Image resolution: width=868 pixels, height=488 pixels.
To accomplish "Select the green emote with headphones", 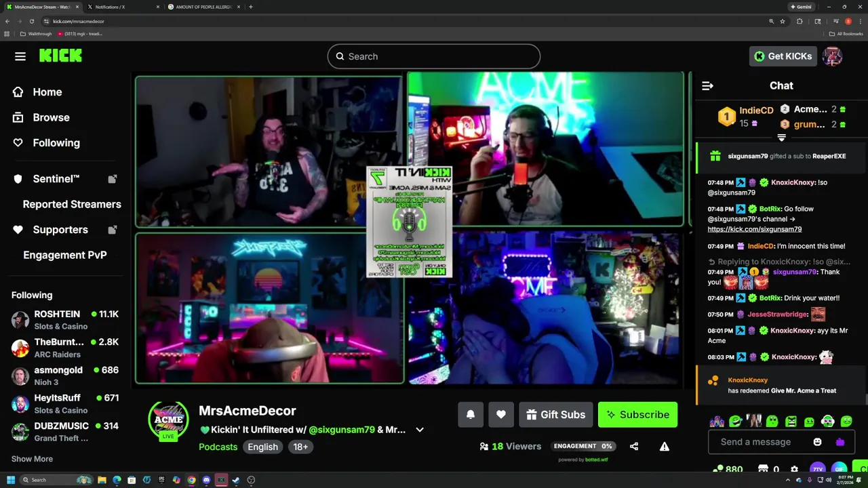I will click(827, 422).
